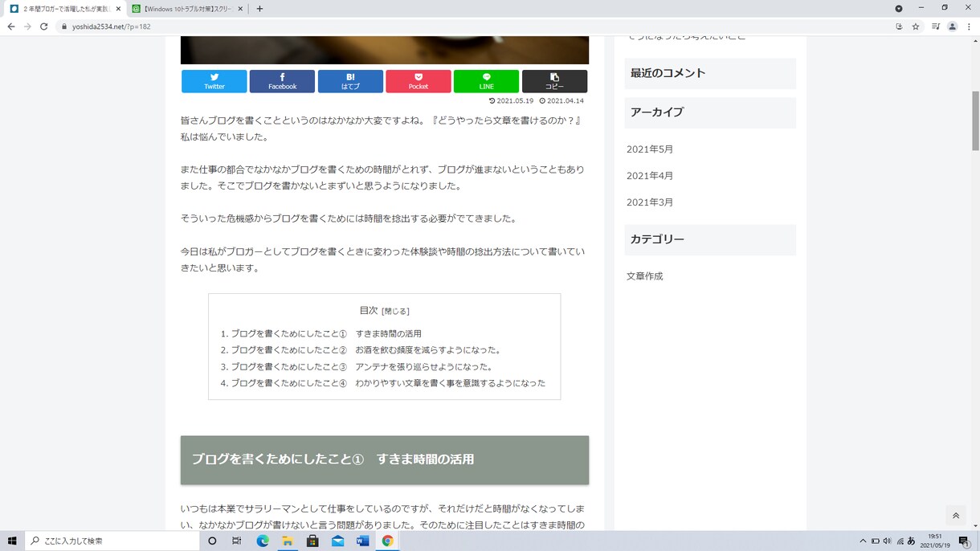980x551 pixels.
Task: Jump to TOC item ① すきま時間の活用
Action: tap(326, 333)
